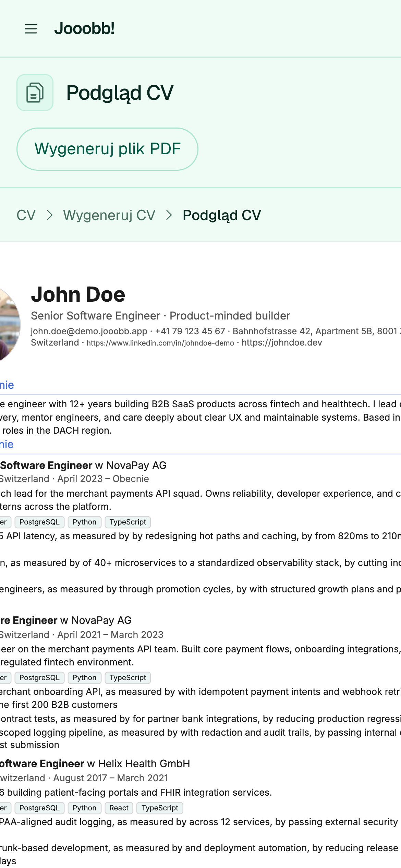Click john.doe@demo.jooobb.app email address
401x868 pixels.
coord(89,331)
